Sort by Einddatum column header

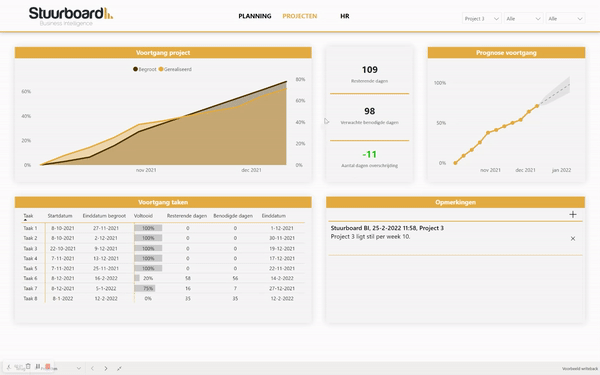[x=274, y=216]
